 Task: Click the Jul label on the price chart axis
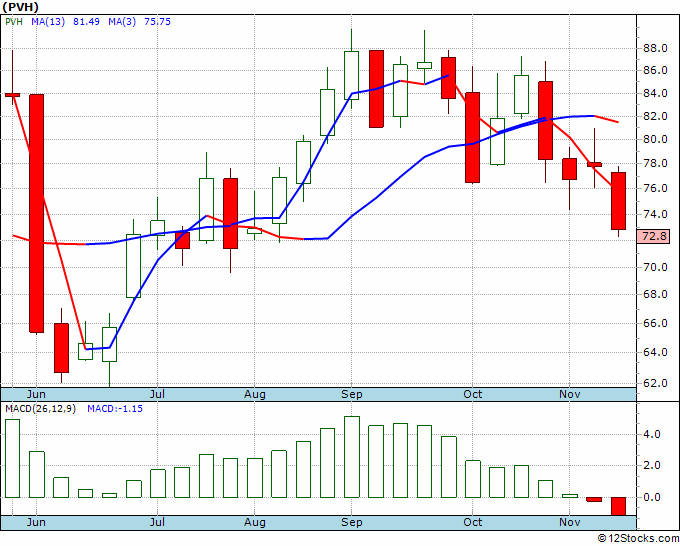pos(157,394)
